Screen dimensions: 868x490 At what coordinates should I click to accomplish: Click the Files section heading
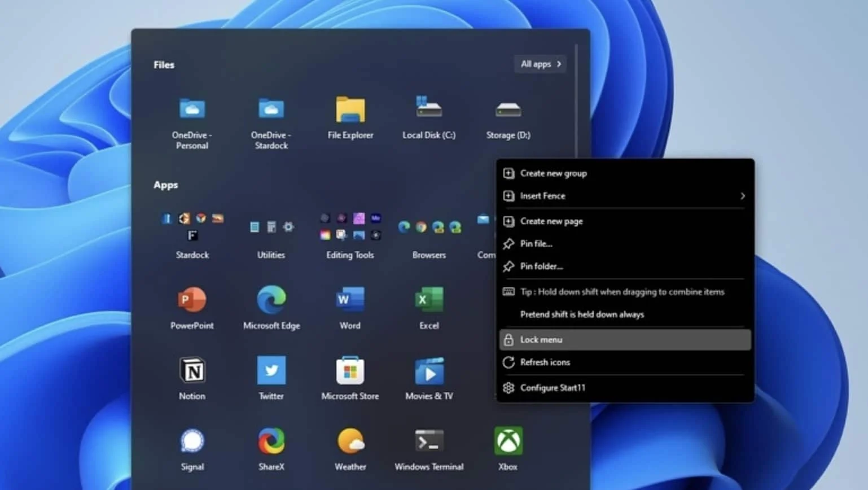tap(164, 65)
